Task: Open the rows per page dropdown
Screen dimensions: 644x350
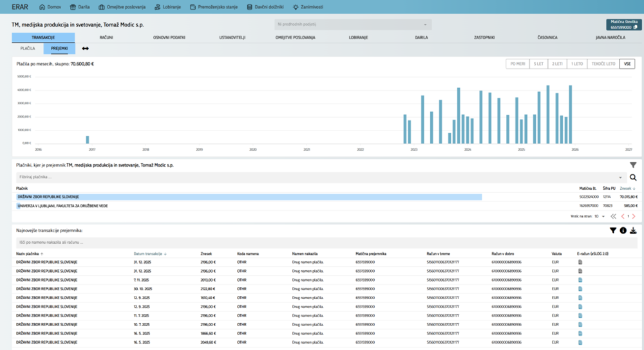Action: [599, 216]
